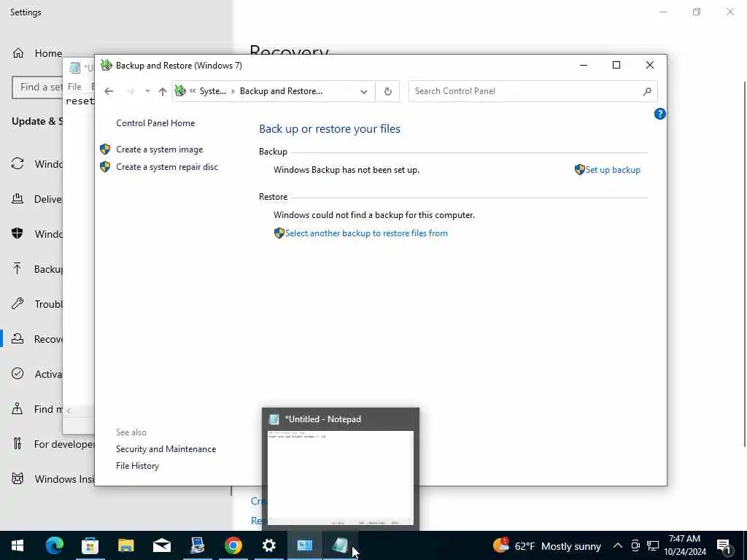Screen dimensions: 747x560
Task: Show hidden system tray icons
Action: [x=617, y=545]
